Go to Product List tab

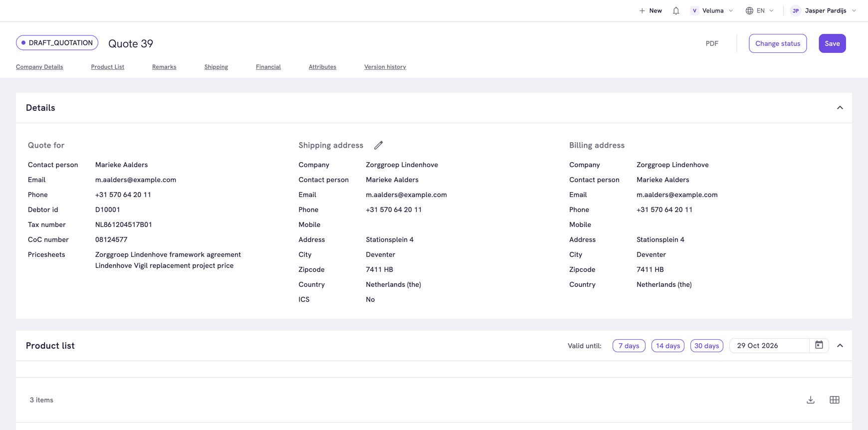click(x=108, y=67)
